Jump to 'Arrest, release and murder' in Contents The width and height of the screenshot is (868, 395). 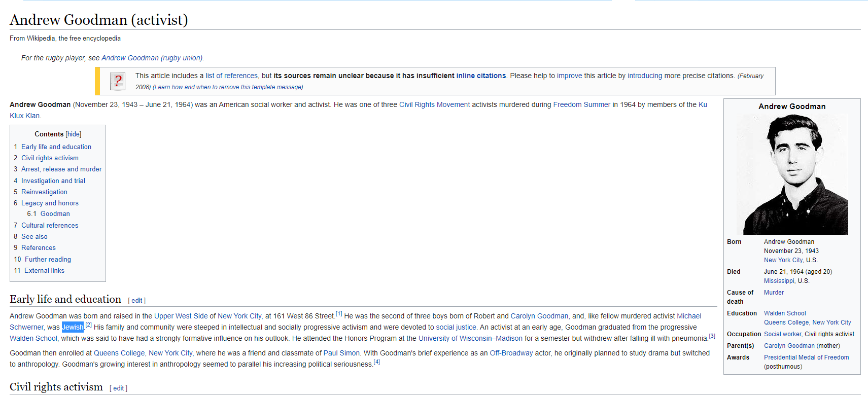[x=61, y=169]
